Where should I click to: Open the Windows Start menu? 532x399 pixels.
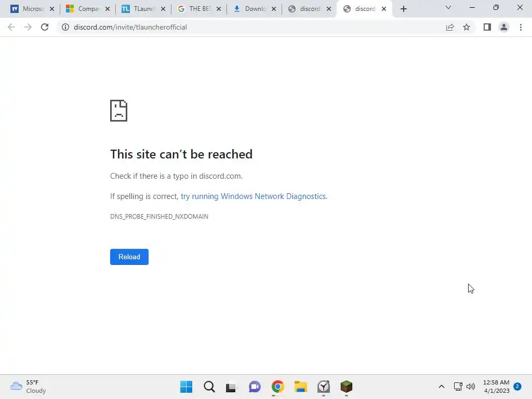tap(187, 387)
